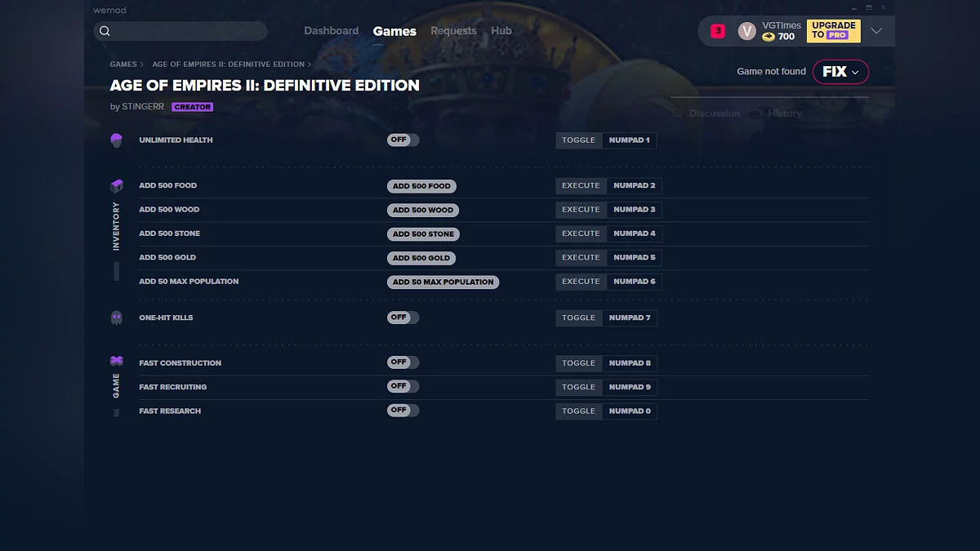Click Toggle label for Unlimited Health hotkey
Screen dimensions: 980x551
tap(579, 140)
